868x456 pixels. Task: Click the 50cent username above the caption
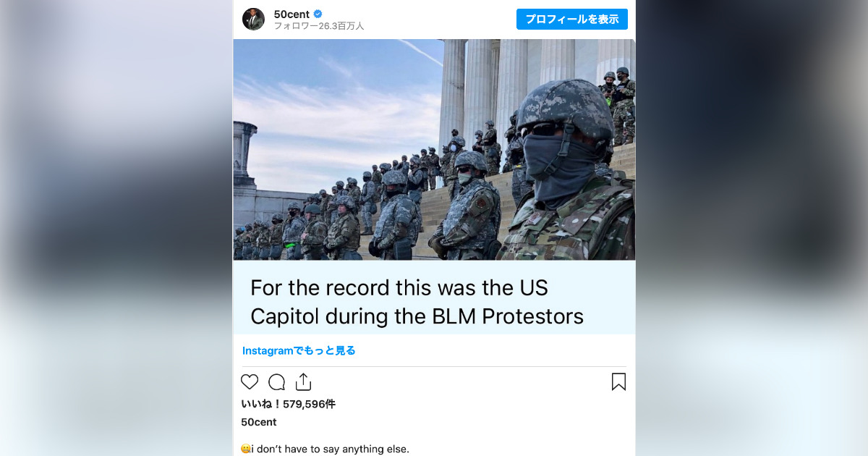(259, 422)
